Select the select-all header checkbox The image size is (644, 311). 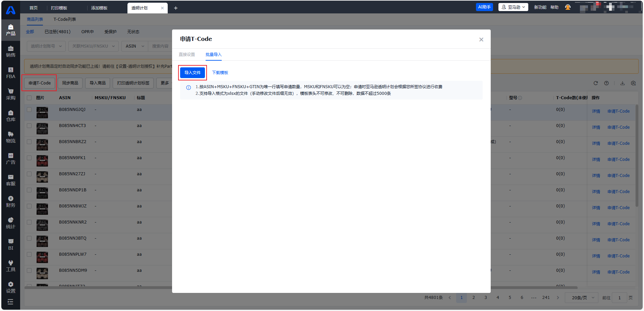coord(29,98)
